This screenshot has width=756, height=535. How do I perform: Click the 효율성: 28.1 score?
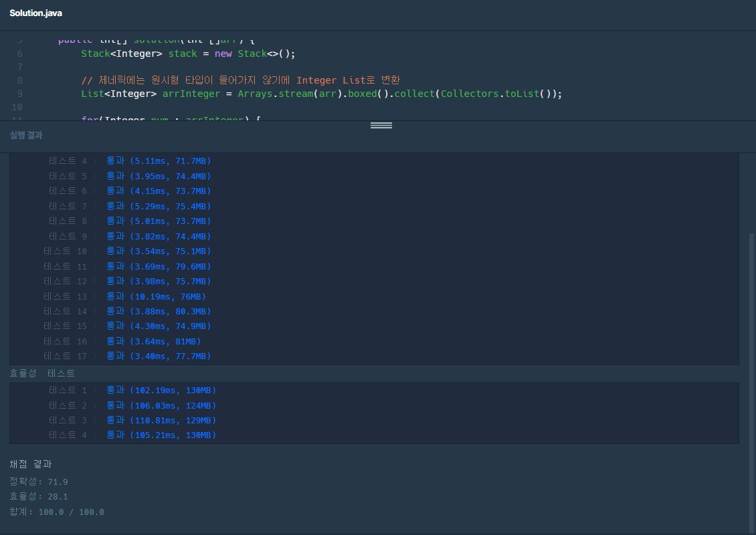tap(39, 496)
